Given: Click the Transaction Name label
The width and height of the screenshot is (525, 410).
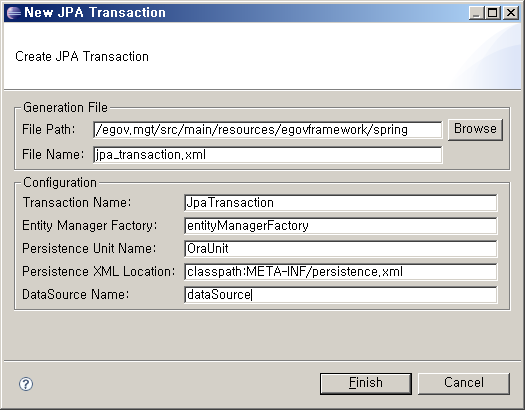Looking at the screenshot, I should (77, 202).
